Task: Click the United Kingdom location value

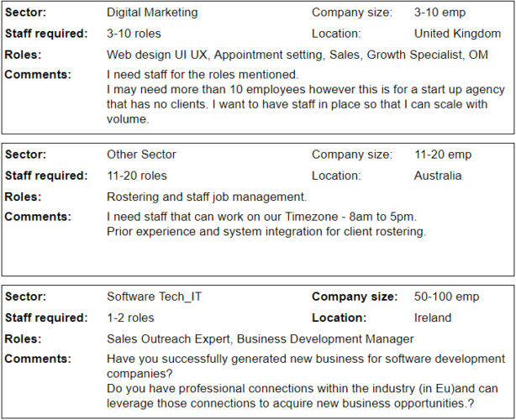Action: (457, 34)
